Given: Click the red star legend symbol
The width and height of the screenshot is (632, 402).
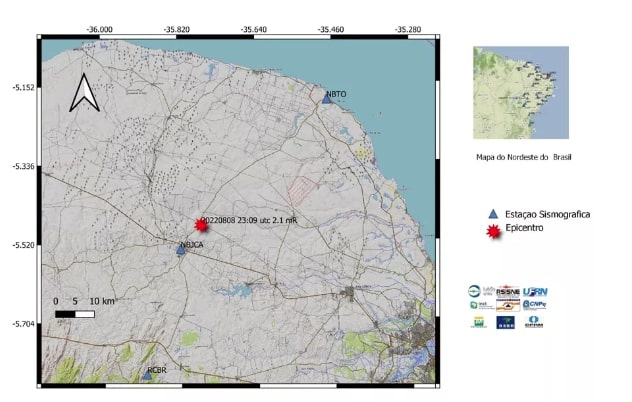Looking at the screenshot, I should 491,231.
